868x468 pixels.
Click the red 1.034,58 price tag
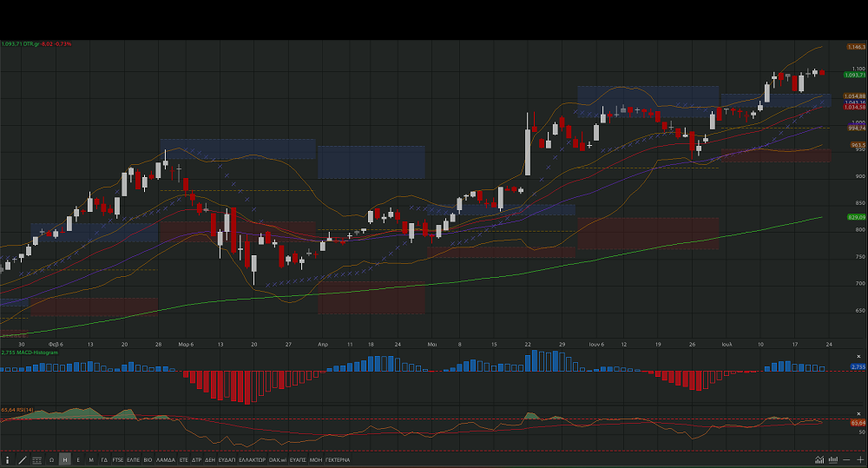point(855,108)
